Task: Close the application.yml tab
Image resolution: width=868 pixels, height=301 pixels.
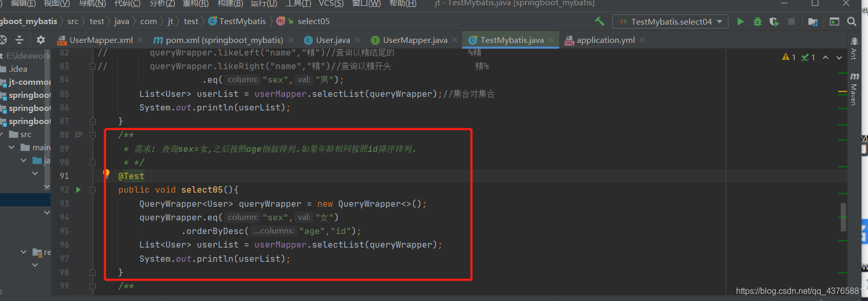Action: (x=642, y=40)
